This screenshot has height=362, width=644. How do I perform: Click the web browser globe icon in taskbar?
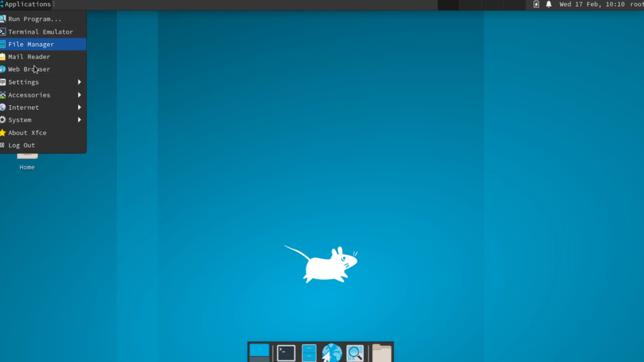point(332,351)
